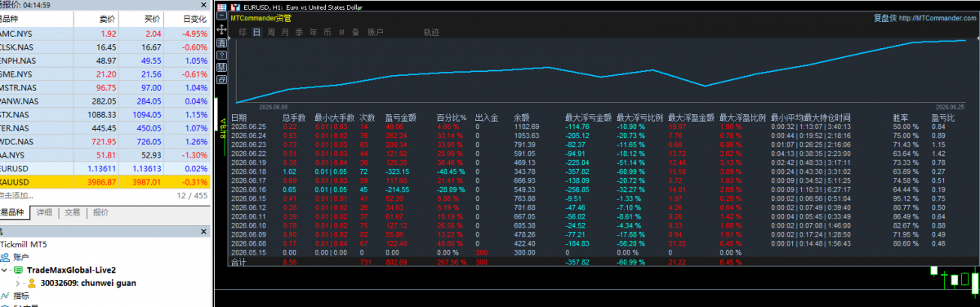Click the user icon of account 30032609
This screenshot has height=307, width=980.
[x=31, y=283]
